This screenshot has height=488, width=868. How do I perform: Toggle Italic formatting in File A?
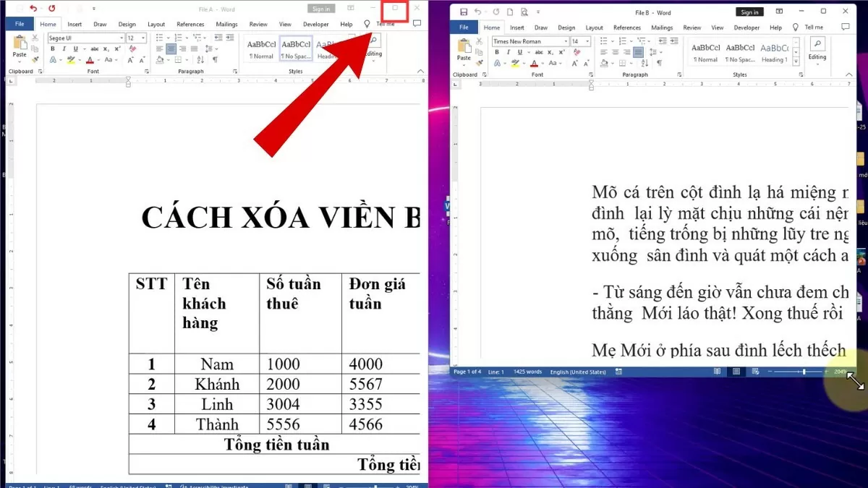64,48
